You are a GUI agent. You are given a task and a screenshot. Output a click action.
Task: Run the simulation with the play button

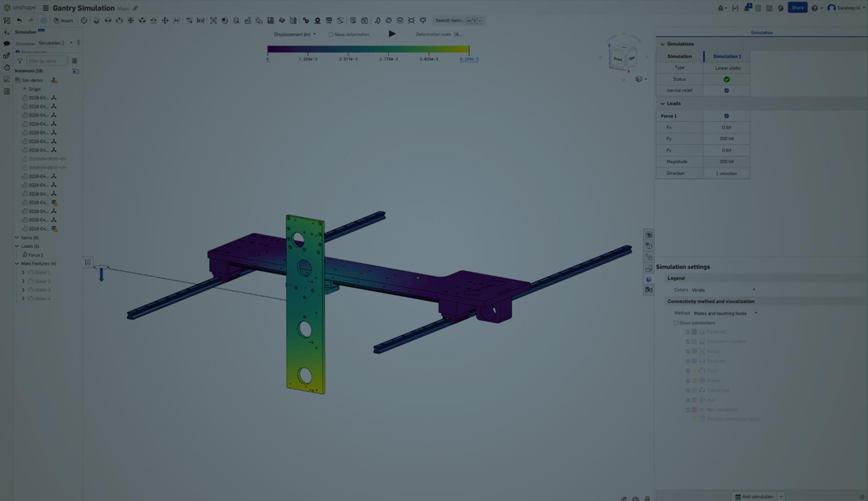coord(392,34)
